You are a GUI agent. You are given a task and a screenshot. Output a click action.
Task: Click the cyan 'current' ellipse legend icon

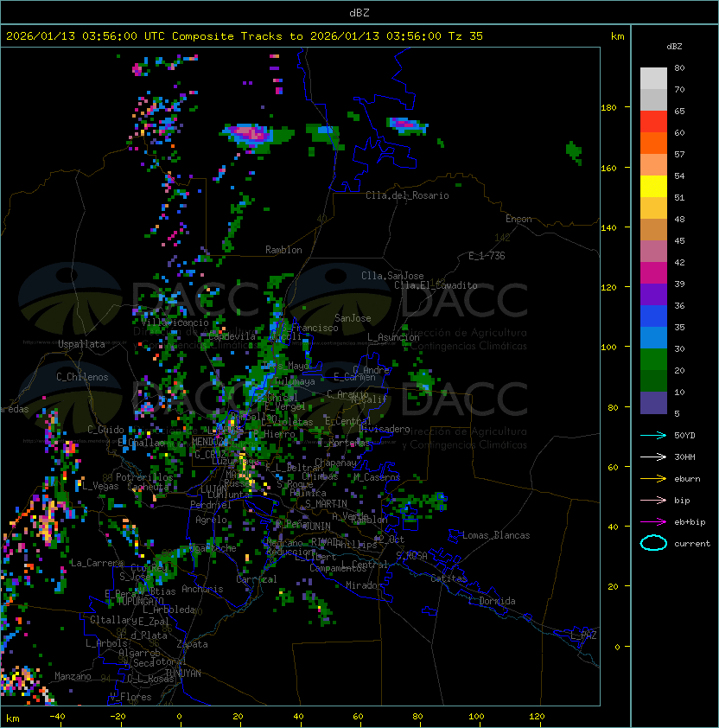pyautogui.click(x=653, y=543)
